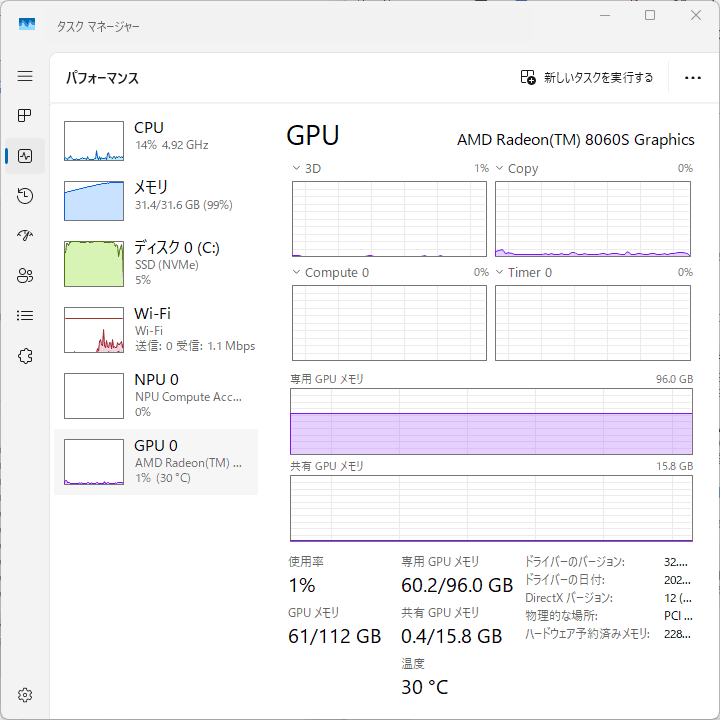Viewport: 720px width, 720px height.
Task: Open the Timer 0 engine dropdown
Action: pyautogui.click(x=499, y=273)
